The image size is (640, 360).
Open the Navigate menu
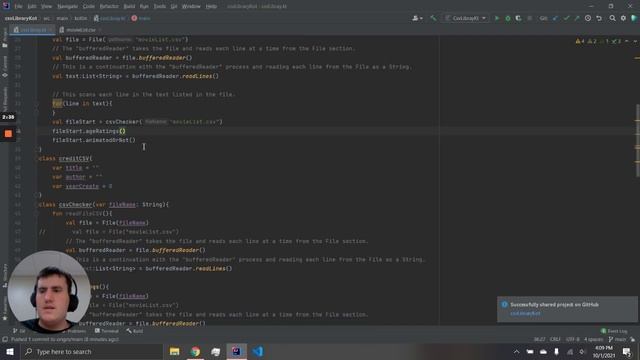tap(67, 7)
